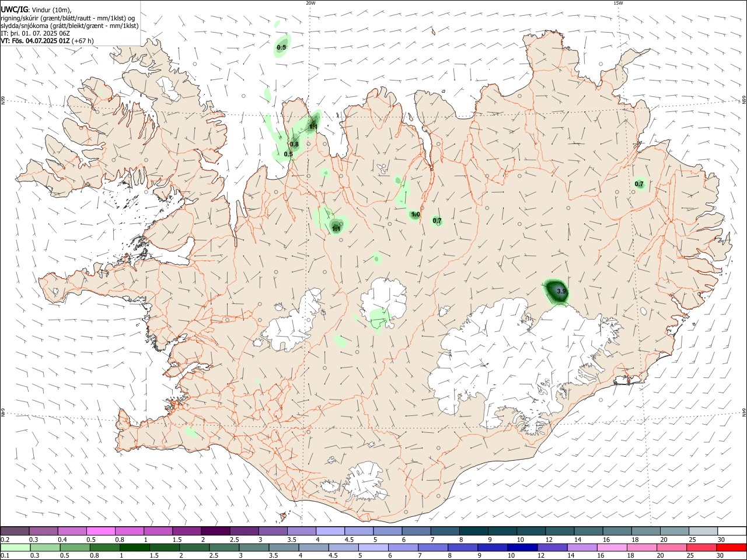Click the lightest green rain swatch 0.1–0.3
The height and width of the screenshot is (560, 747).
tap(15, 547)
